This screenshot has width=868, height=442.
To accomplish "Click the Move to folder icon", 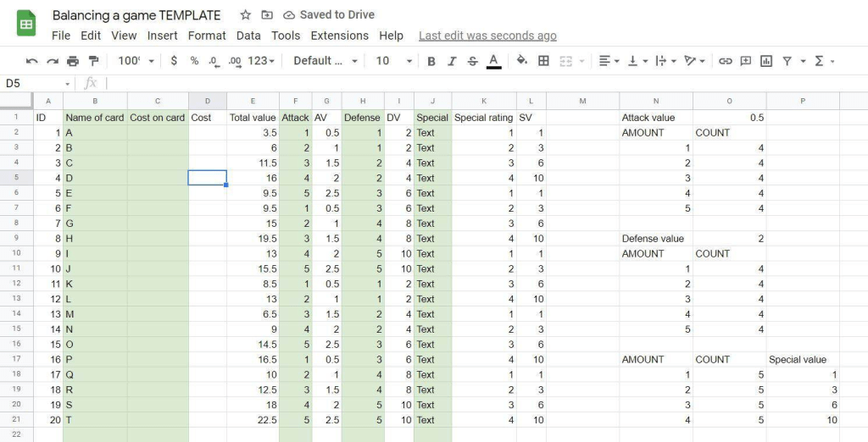I will pos(267,15).
